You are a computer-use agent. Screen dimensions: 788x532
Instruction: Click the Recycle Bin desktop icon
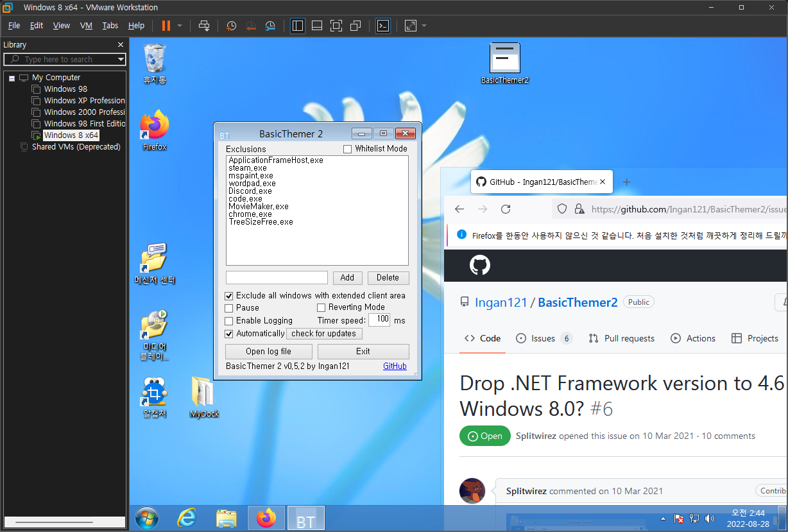pos(155,64)
